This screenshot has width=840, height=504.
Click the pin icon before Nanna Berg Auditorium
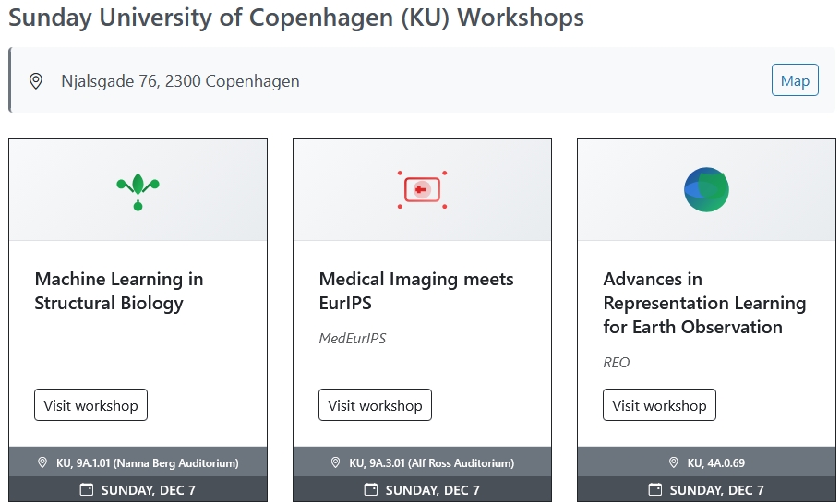42,462
